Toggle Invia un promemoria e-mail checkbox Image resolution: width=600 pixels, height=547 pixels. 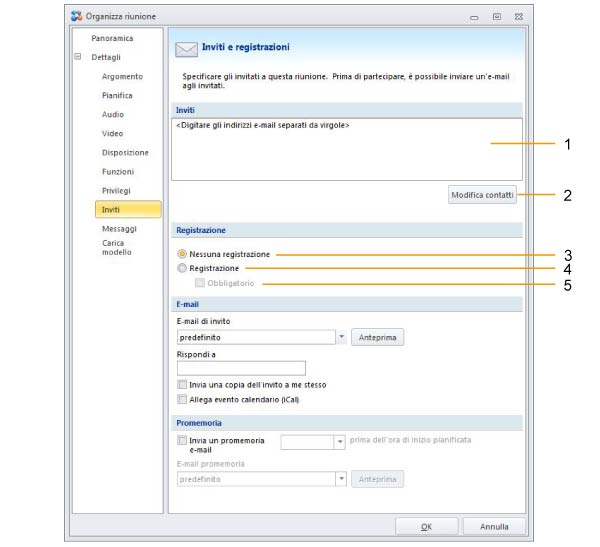(182, 440)
